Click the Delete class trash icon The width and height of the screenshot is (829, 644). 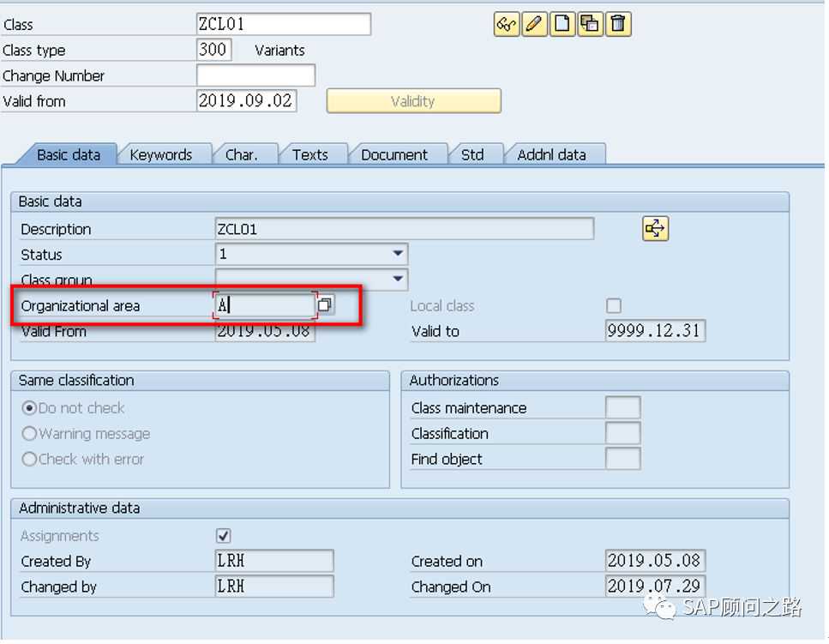click(618, 24)
